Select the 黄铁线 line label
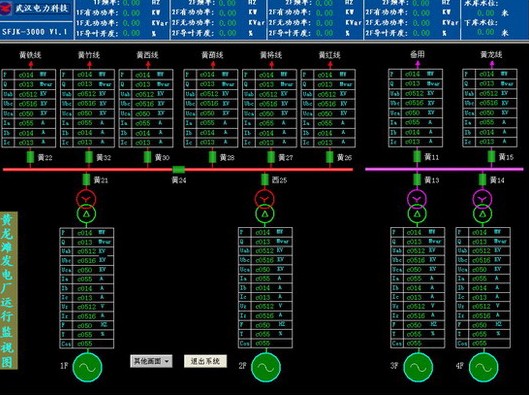The height and width of the screenshot is (395, 529). point(30,55)
